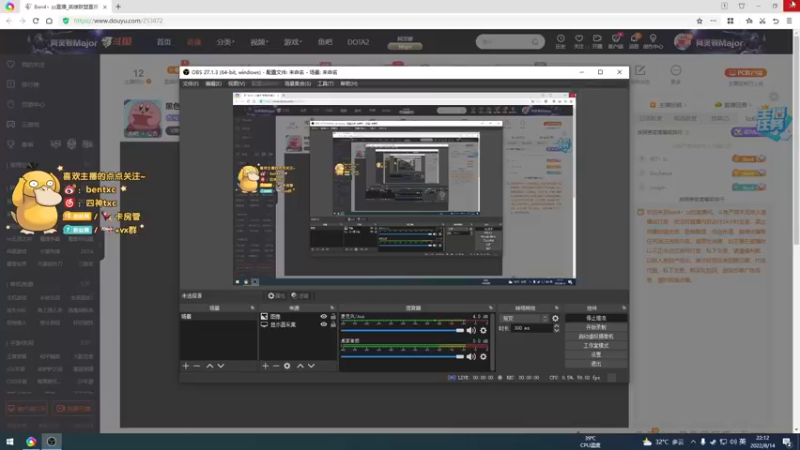
Task: Click 退出 exit button in OBS controls
Action: [x=596, y=364]
